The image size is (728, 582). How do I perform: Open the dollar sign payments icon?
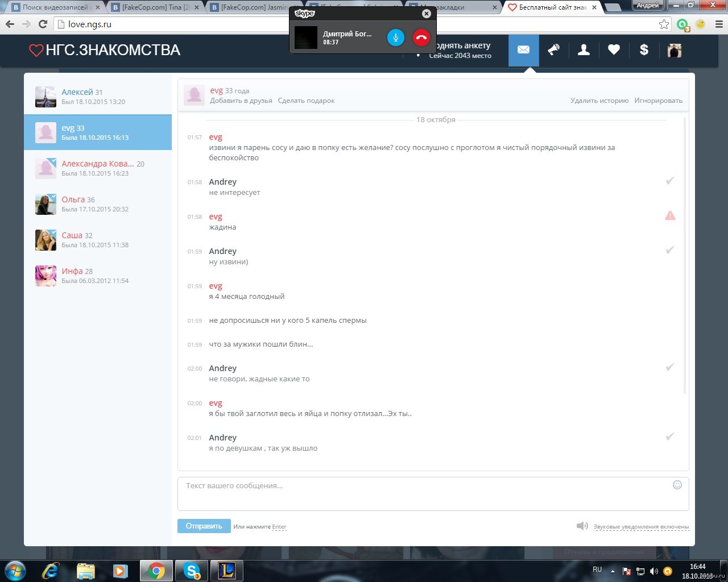[644, 50]
